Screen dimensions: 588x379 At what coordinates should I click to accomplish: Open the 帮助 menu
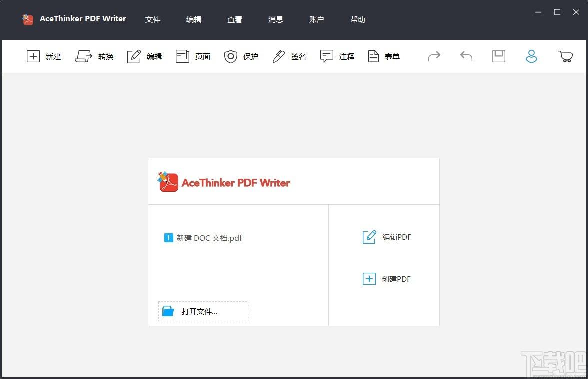[358, 19]
